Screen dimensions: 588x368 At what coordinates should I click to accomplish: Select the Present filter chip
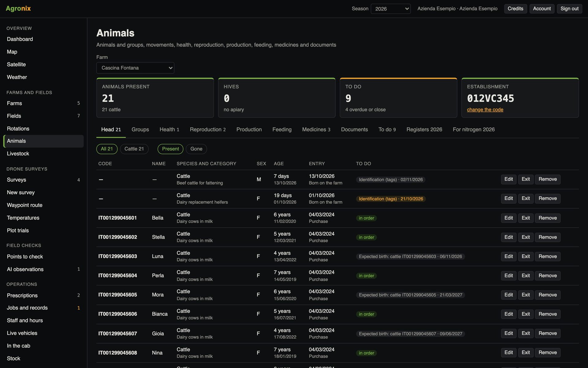(x=170, y=149)
